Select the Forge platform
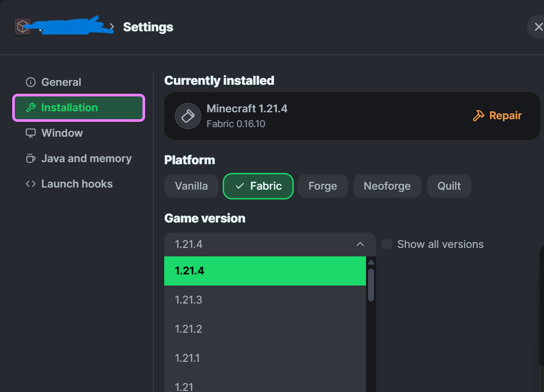The height and width of the screenshot is (392, 544). (x=323, y=186)
